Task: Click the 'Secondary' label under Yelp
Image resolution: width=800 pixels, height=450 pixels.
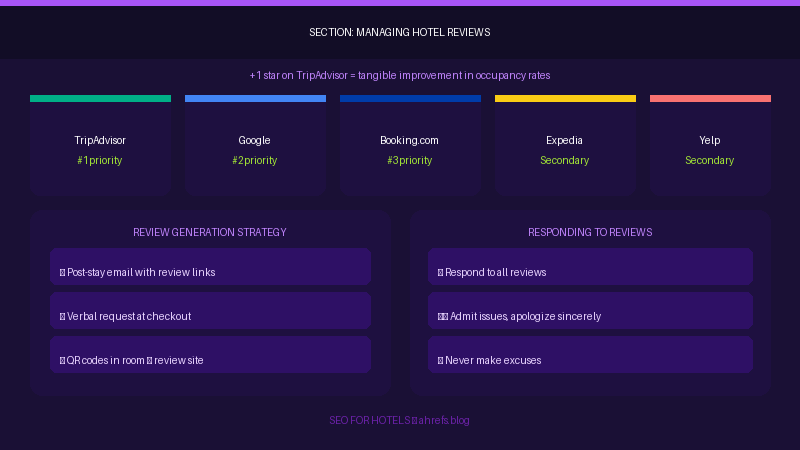Action: click(710, 160)
